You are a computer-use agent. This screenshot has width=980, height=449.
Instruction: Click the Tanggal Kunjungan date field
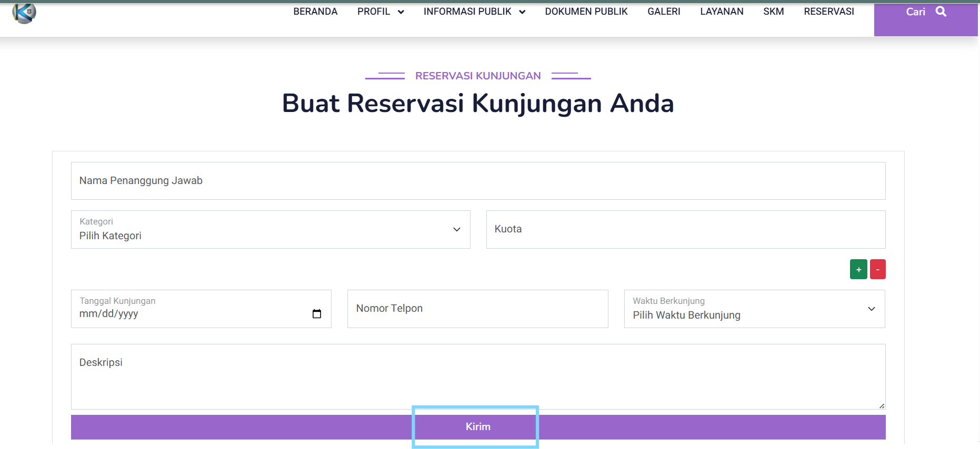tap(201, 309)
